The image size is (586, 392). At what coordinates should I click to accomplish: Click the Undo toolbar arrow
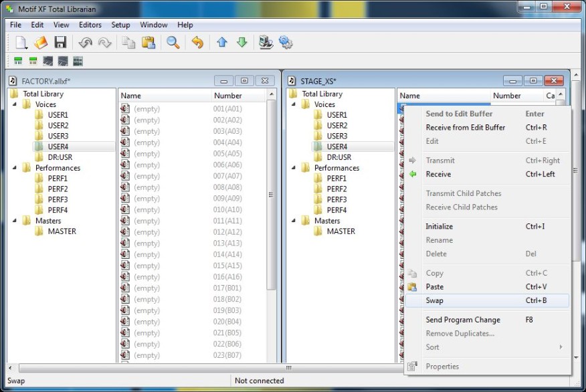85,43
